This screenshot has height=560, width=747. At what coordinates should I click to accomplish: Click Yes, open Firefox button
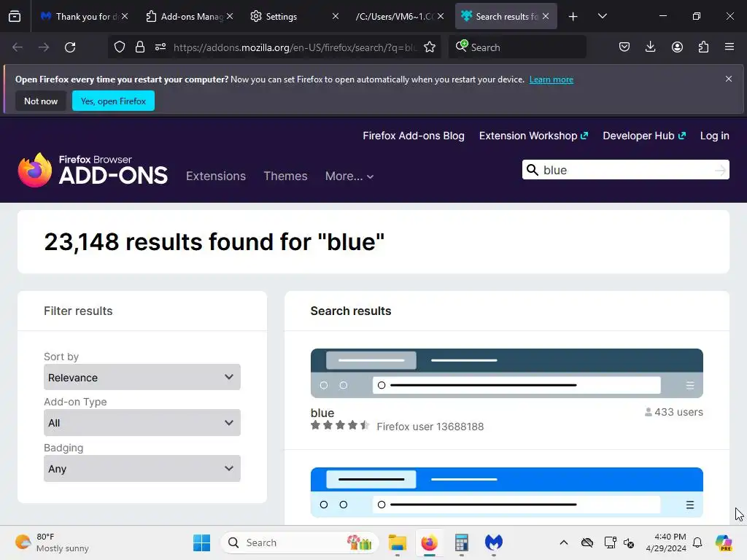113,101
